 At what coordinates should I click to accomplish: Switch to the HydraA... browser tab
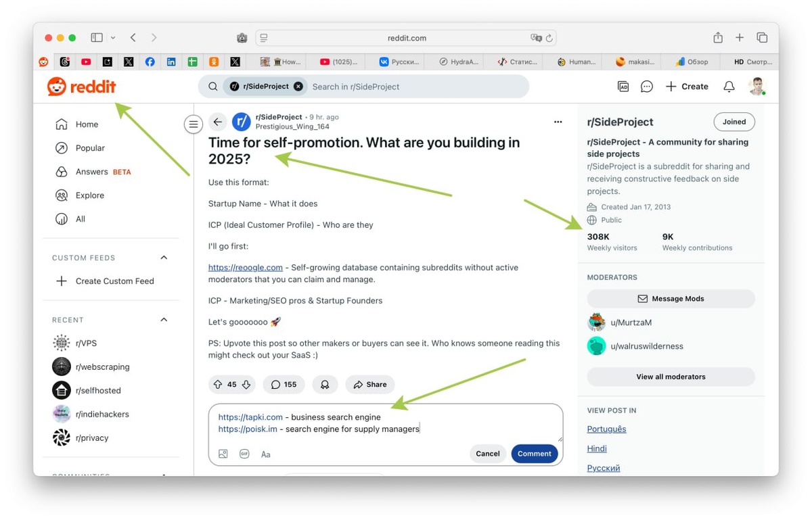pos(458,62)
